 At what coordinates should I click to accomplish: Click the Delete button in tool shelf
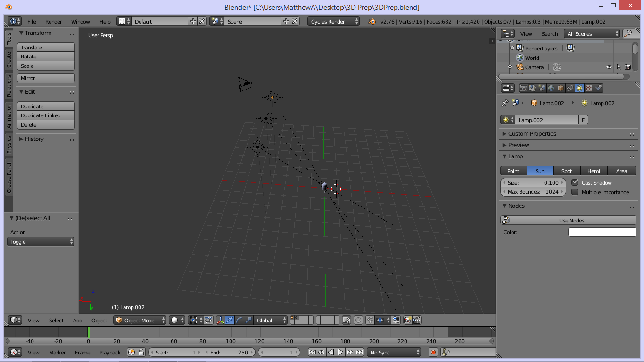tap(46, 125)
